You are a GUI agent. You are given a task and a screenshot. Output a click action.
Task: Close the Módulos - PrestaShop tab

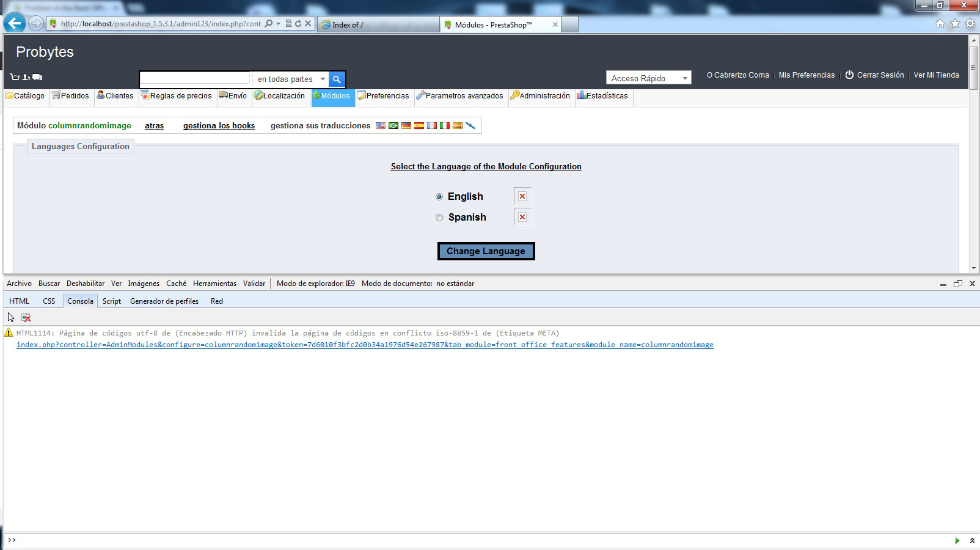(x=555, y=24)
